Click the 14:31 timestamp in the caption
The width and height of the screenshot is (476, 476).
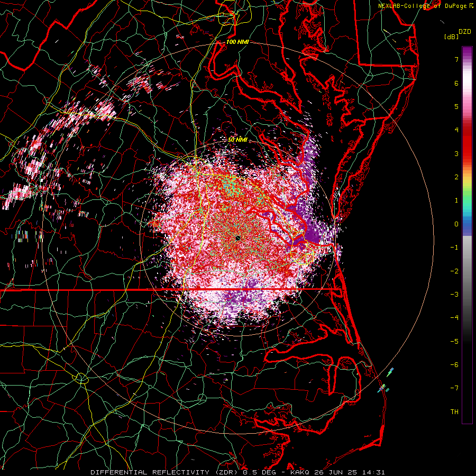[x=374, y=472]
